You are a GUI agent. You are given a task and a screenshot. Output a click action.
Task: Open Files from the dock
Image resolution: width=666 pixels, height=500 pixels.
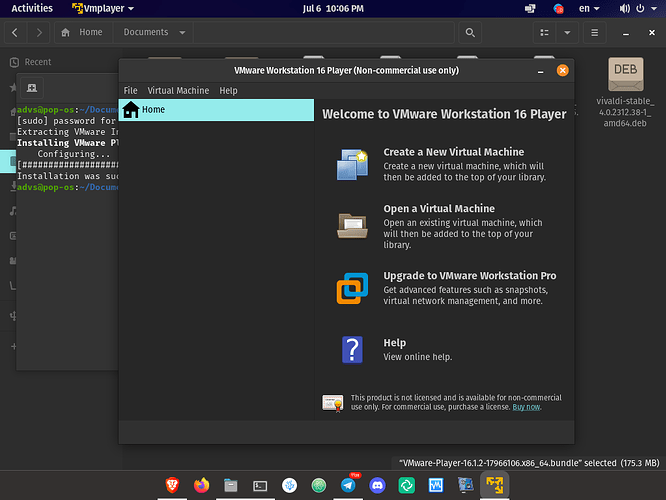click(x=231, y=485)
